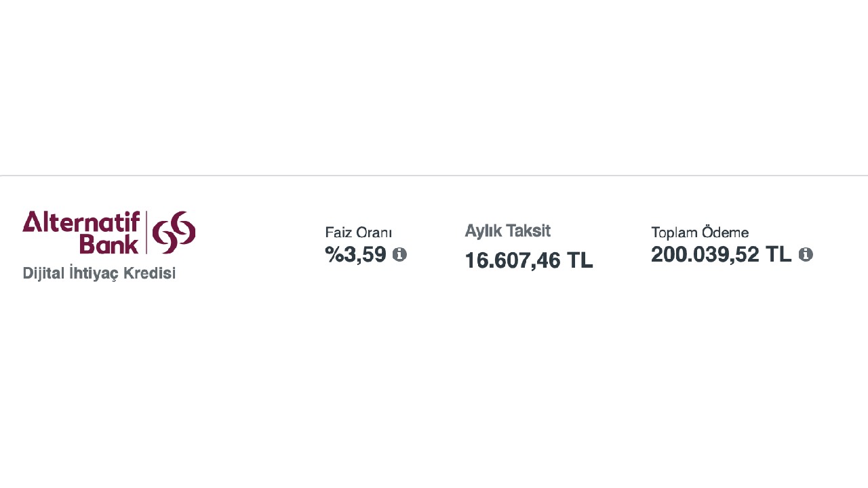
Task: Click the Alternatif Bank swirl emblem
Action: 174,232
